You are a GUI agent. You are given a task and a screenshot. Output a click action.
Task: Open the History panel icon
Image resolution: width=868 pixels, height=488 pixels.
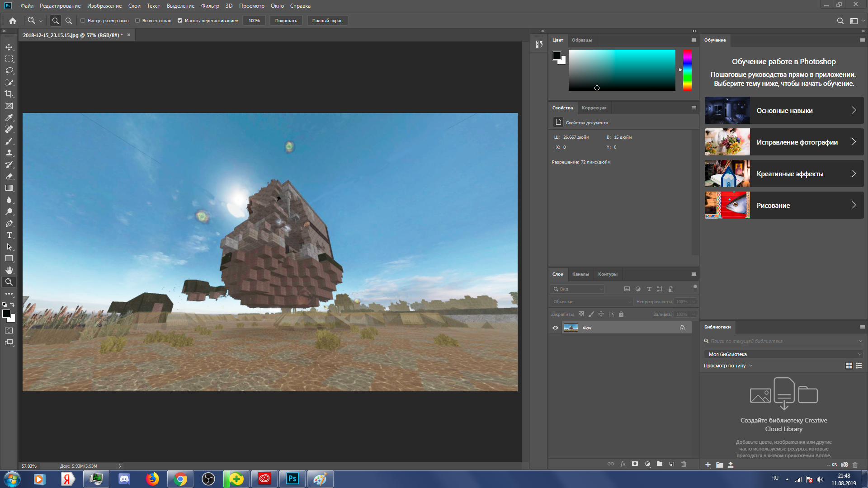pos(539,44)
